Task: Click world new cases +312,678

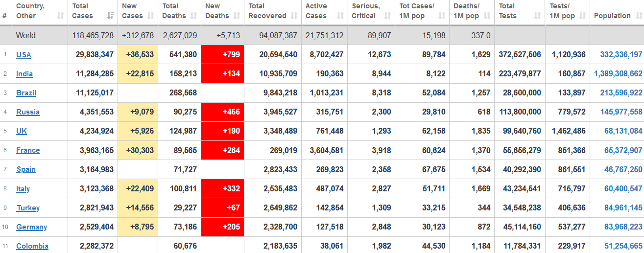Action: [138, 35]
